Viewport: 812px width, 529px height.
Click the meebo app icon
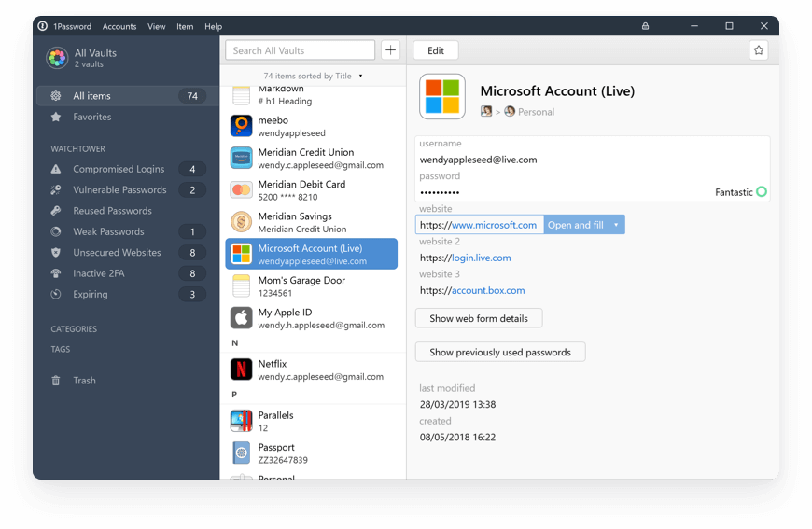[242, 126]
